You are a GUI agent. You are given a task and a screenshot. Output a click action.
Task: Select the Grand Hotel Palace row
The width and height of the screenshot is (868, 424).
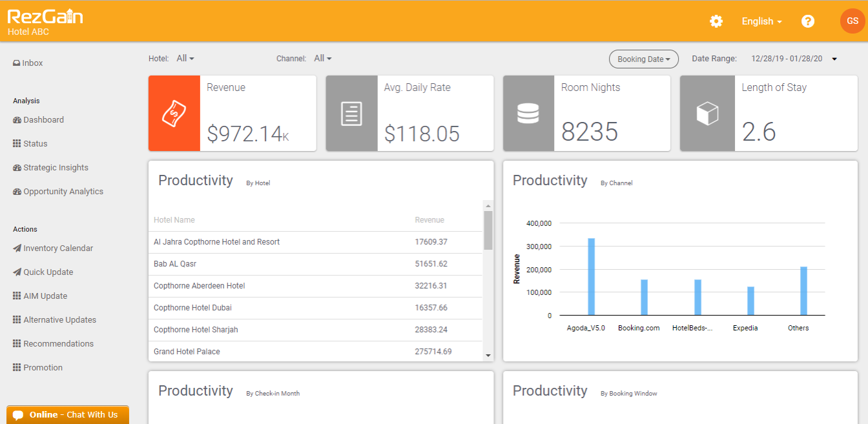click(x=316, y=352)
